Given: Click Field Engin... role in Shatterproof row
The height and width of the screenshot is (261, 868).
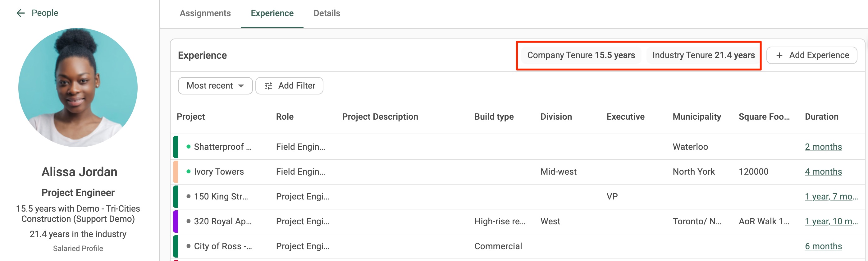Looking at the screenshot, I should point(300,147).
